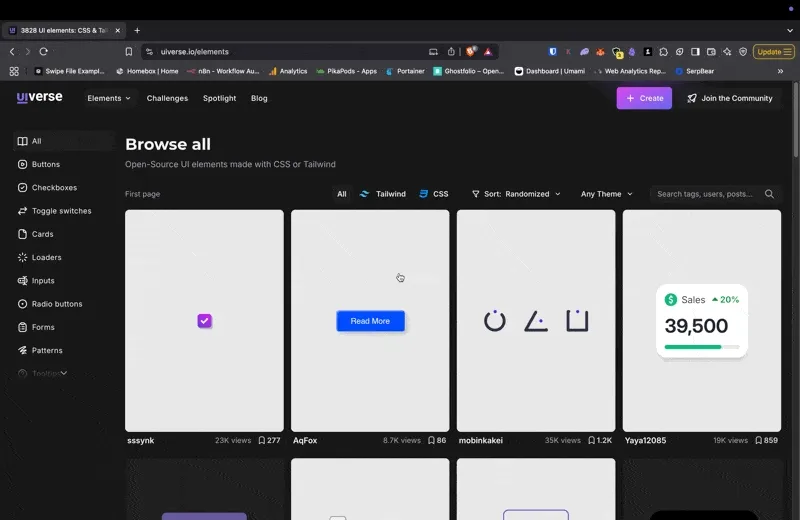This screenshot has width=800, height=520.
Task: Select the Tailwind filter tab
Action: pyautogui.click(x=383, y=194)
